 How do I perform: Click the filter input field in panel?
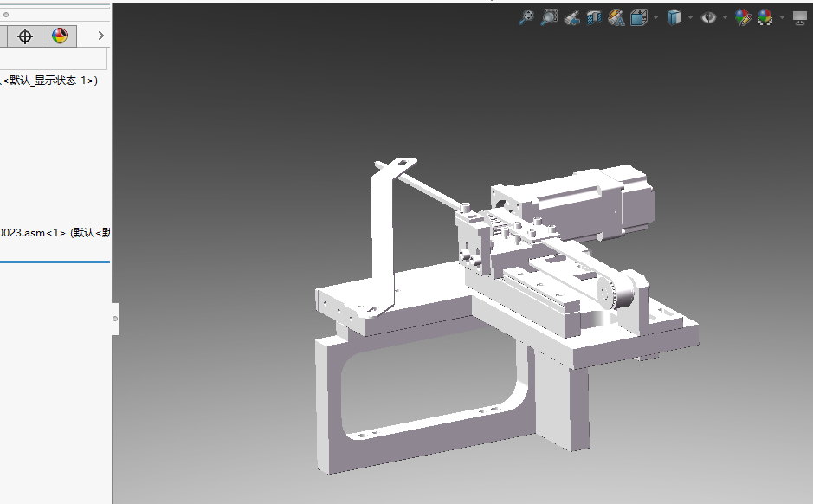(x=54, y=59)
